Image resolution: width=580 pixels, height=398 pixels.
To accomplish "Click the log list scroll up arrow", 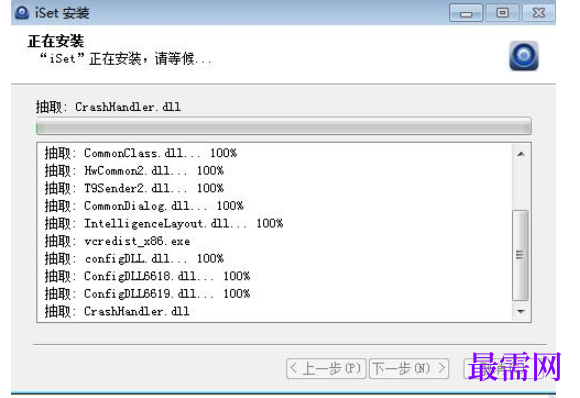I will tap(521, 154).
